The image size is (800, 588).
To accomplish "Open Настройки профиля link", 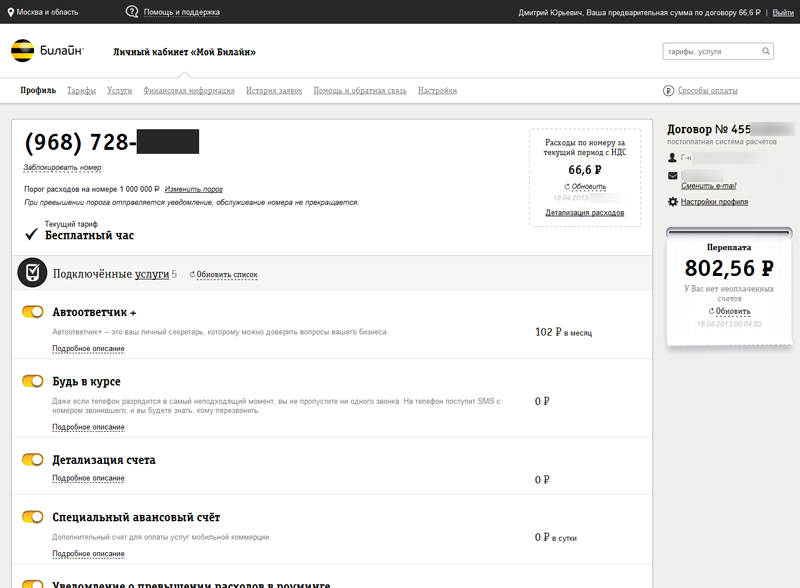I will coord(714,202).
